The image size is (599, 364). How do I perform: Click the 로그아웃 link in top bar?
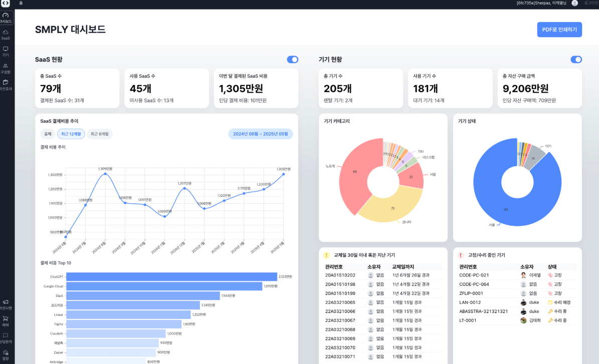tap(591, 3)
